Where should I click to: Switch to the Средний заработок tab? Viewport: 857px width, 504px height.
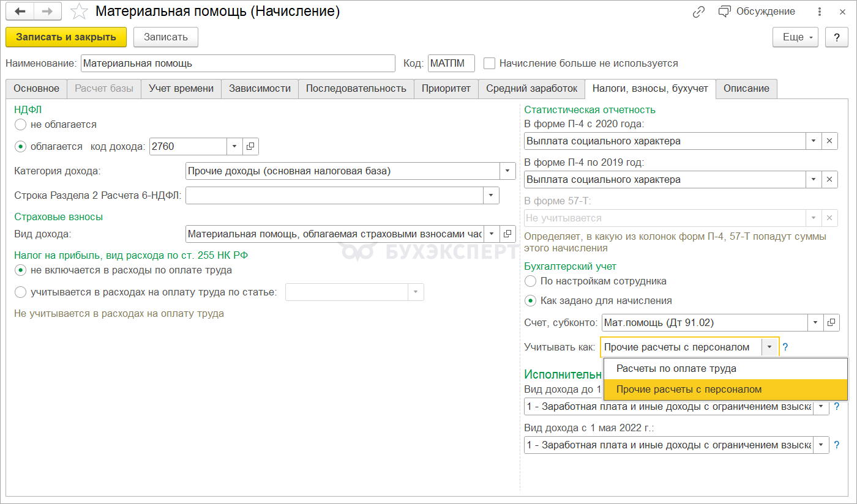click(x=531, y=89)
